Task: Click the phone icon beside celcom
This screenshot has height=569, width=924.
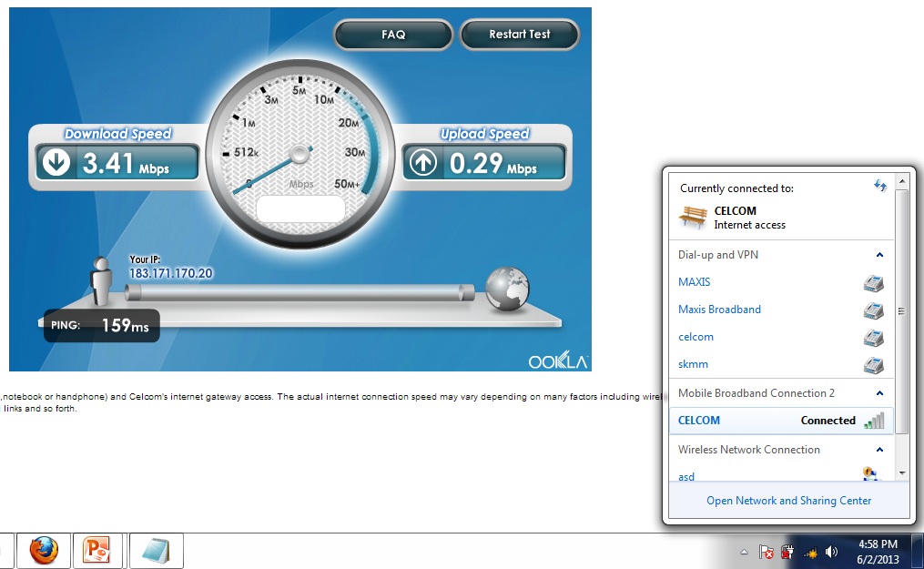Action: point(873,338)
